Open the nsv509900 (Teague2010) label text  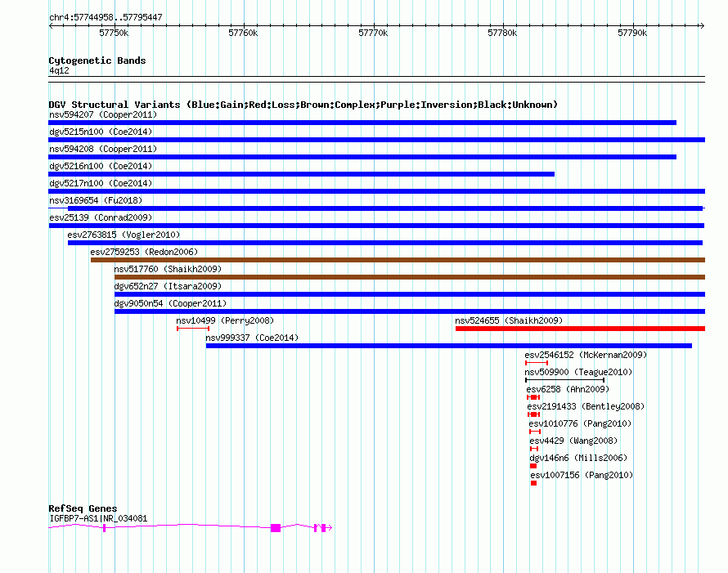[x=578, y=372]
